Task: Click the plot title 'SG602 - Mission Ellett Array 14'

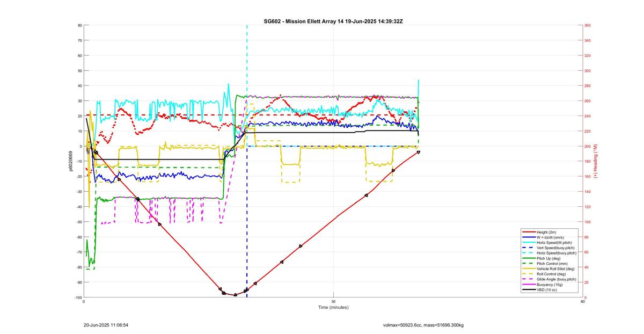Action: coord(303,21)
